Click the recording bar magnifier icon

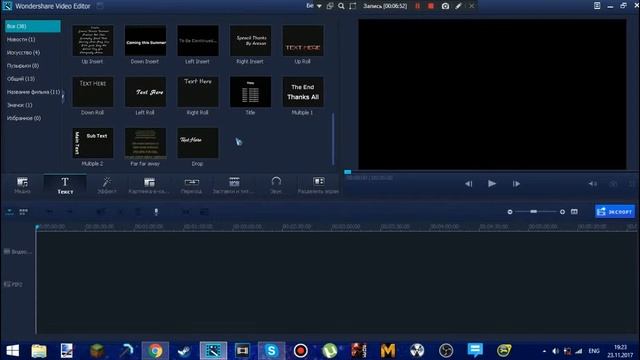(341, 6)
